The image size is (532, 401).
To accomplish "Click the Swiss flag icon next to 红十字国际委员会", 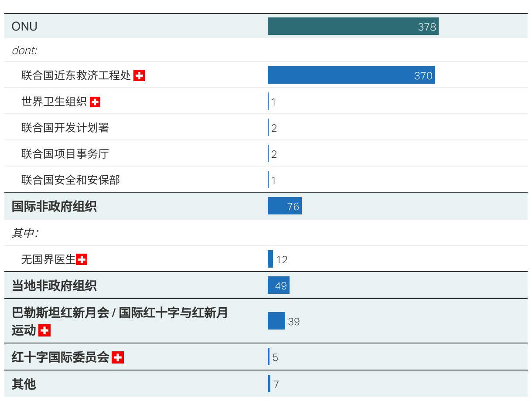I will tap(118, 358).
